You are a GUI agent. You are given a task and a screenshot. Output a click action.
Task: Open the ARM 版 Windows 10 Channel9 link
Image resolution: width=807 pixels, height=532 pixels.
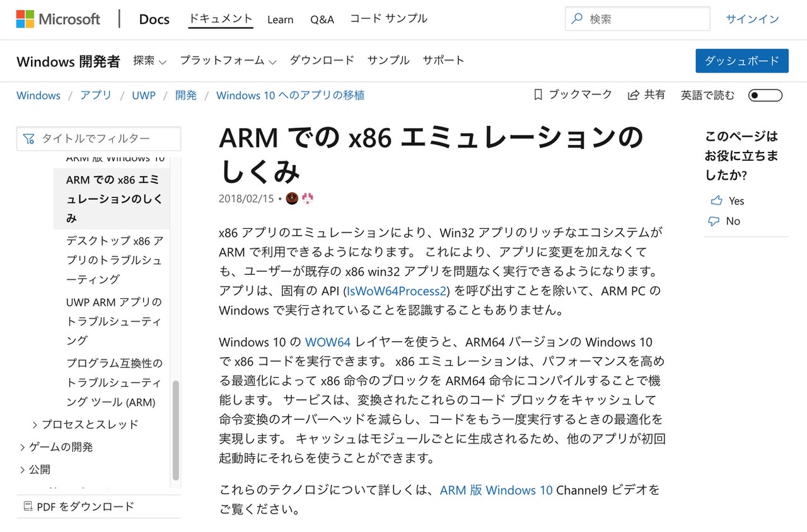496,490
